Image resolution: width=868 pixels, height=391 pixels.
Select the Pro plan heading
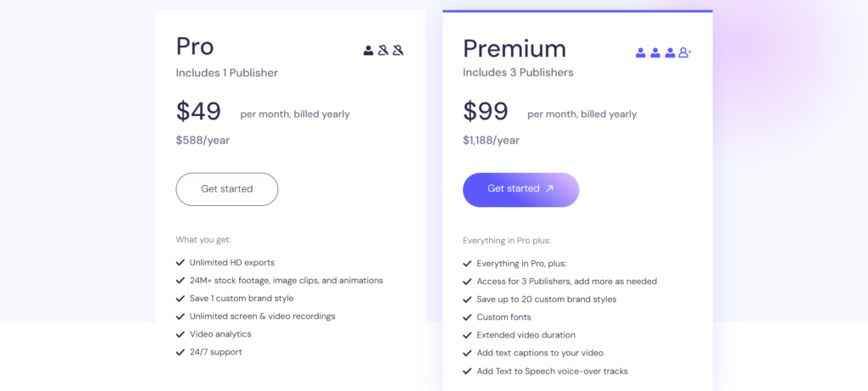click(x=195, y=47)
